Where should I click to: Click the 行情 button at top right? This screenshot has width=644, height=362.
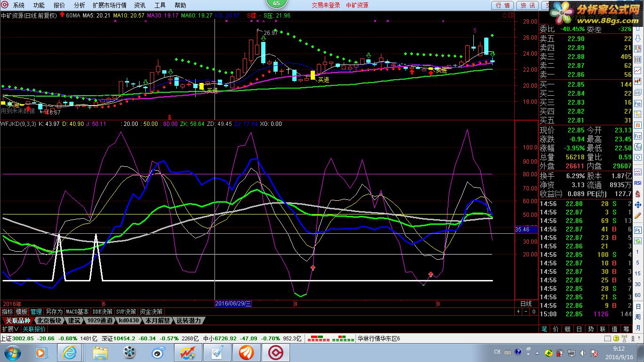coord(503,5)
